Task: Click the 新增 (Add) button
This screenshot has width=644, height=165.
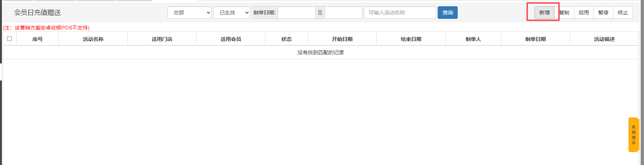Action: 544,13
